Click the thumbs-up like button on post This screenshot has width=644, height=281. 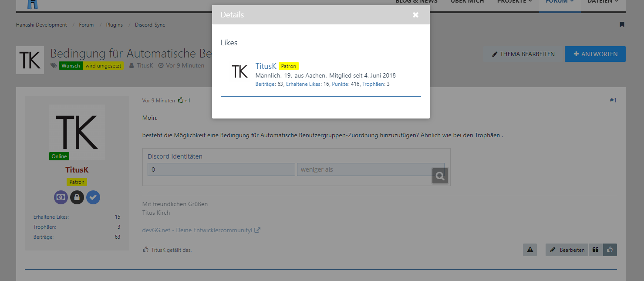[610, 250]
